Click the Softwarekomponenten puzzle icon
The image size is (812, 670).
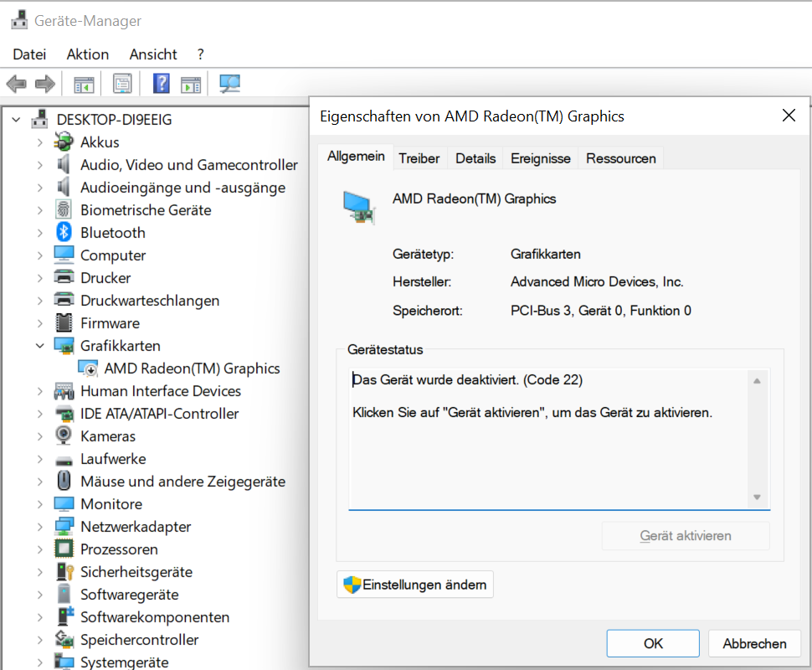click(x=65, y=616)
